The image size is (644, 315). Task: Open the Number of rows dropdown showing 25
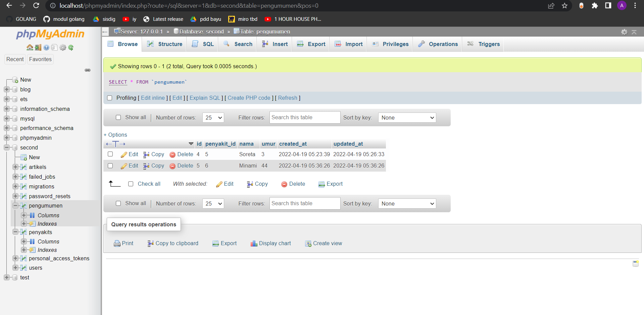(213, 118)
